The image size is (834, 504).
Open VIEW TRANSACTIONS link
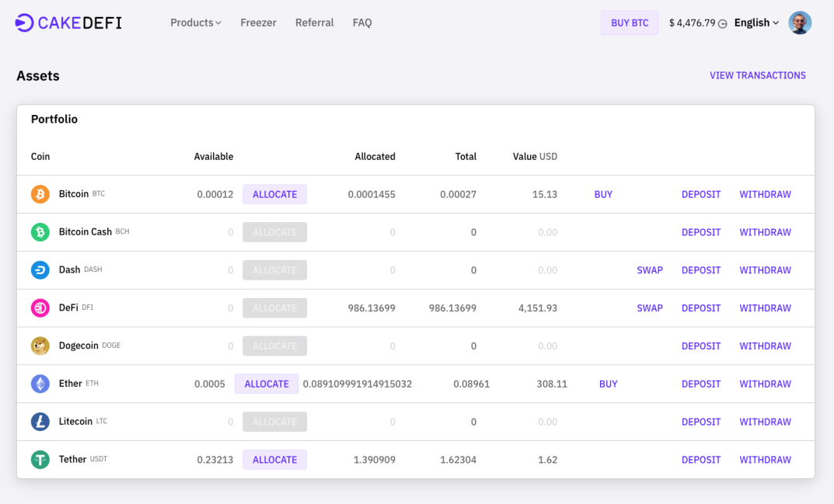tap(757, 75)
